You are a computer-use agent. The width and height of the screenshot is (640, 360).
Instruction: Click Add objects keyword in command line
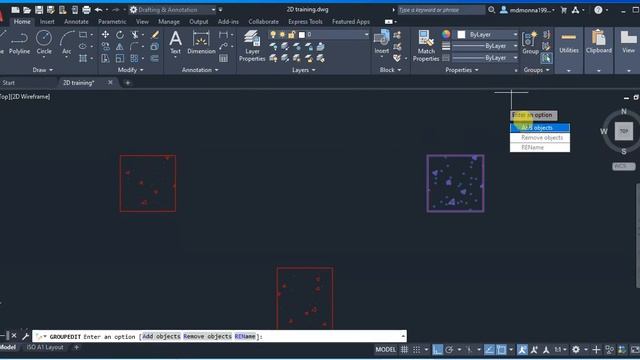161,336
